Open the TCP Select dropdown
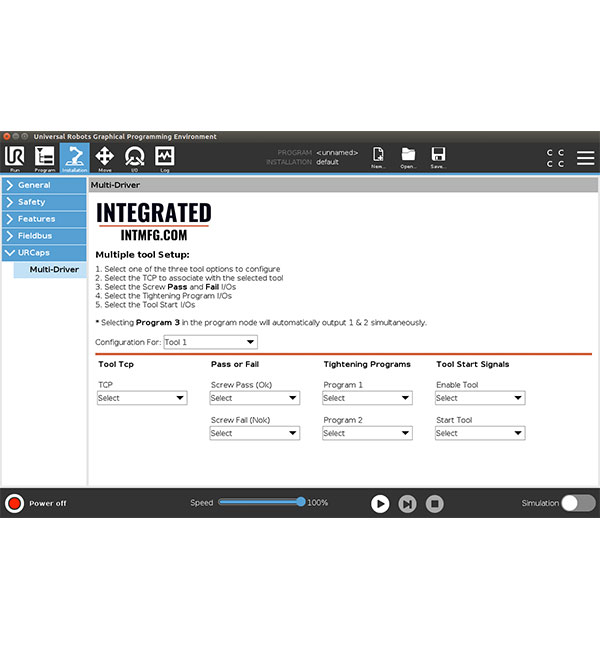Image resolution: width=600 pixels, height=650 pixels. click(x=142, y=398)
